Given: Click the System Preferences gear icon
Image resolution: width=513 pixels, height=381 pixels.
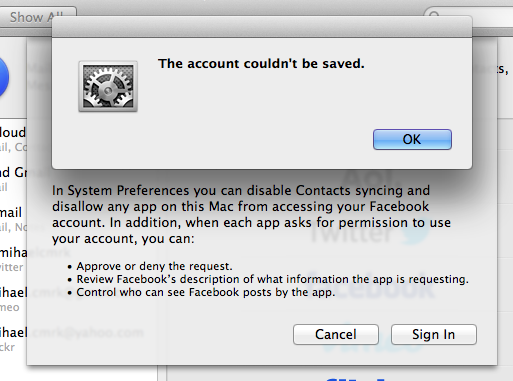Looking at the screenshot, I should pos(108,86).
